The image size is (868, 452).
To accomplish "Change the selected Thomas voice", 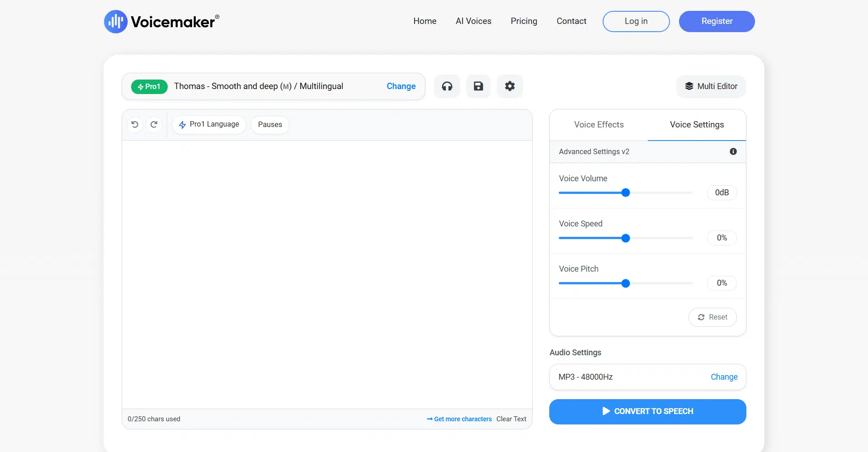I will 401,86.
